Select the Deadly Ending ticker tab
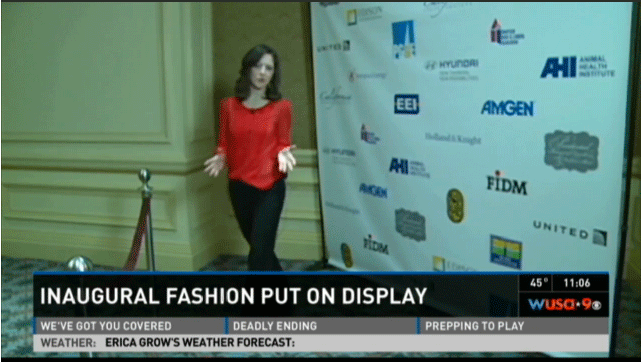The image size is (641, 362). coord(275,326)
